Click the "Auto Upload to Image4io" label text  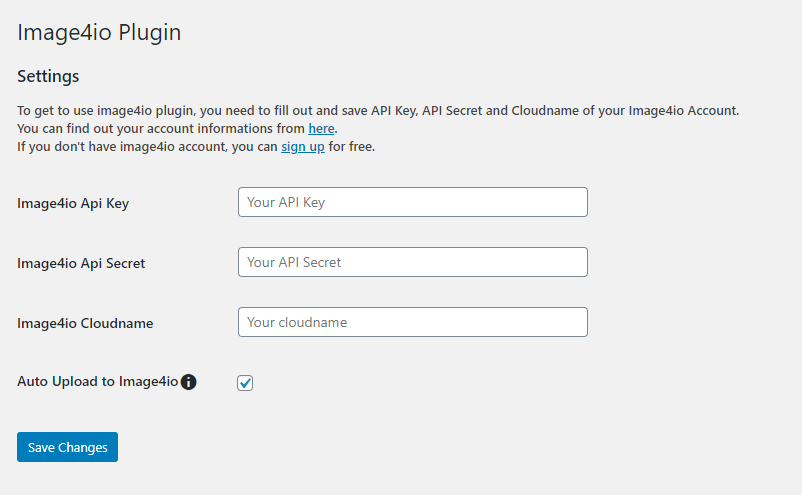click(97, 381)
